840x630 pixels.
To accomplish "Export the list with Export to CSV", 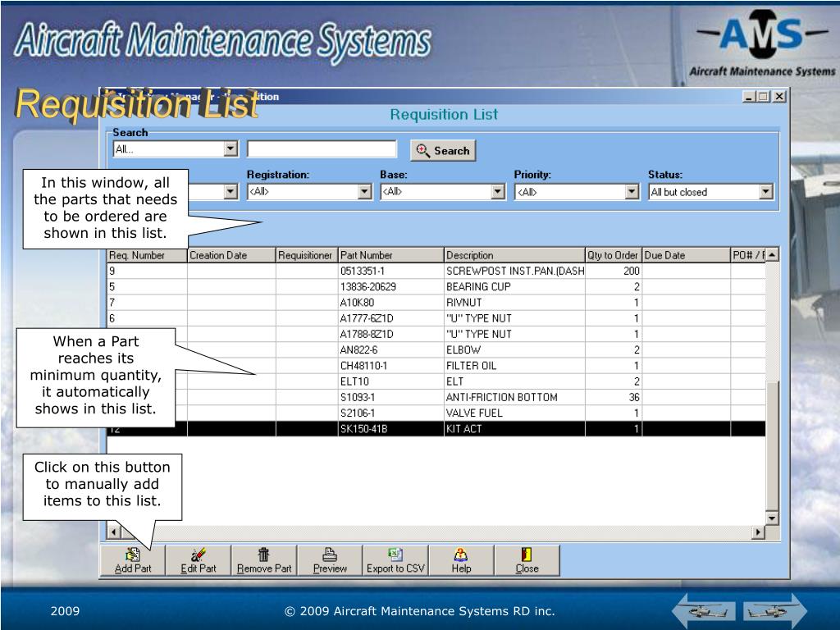I will tap(395, 560).
